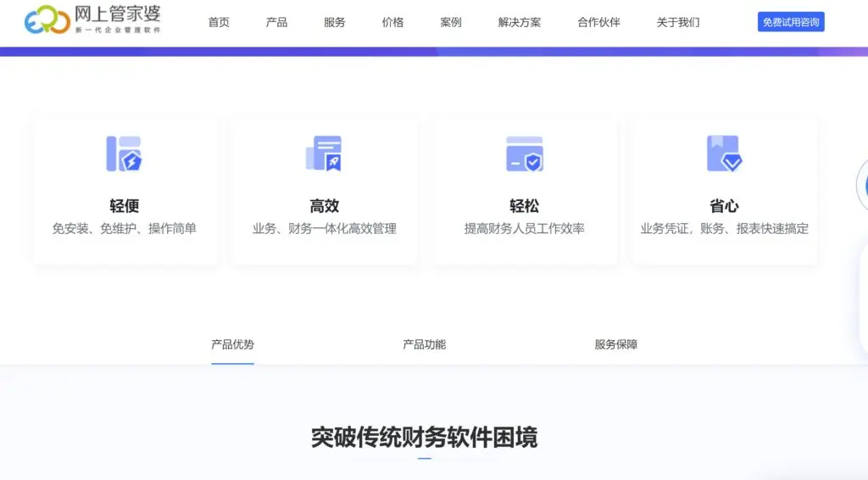Click the 省心 bookmark check icon
This screenshot has height=480, width=868.
coord(724,153)
